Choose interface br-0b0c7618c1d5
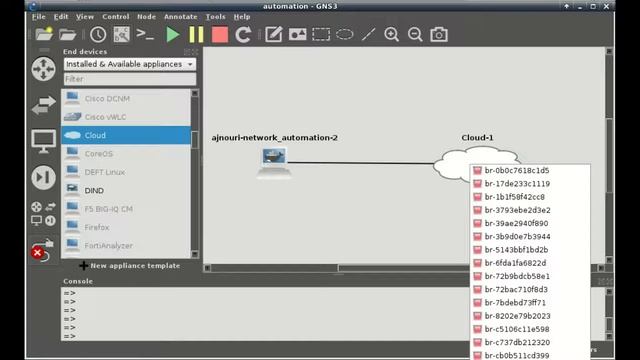This screenshot has width=640, height=360. click(530, 171)
